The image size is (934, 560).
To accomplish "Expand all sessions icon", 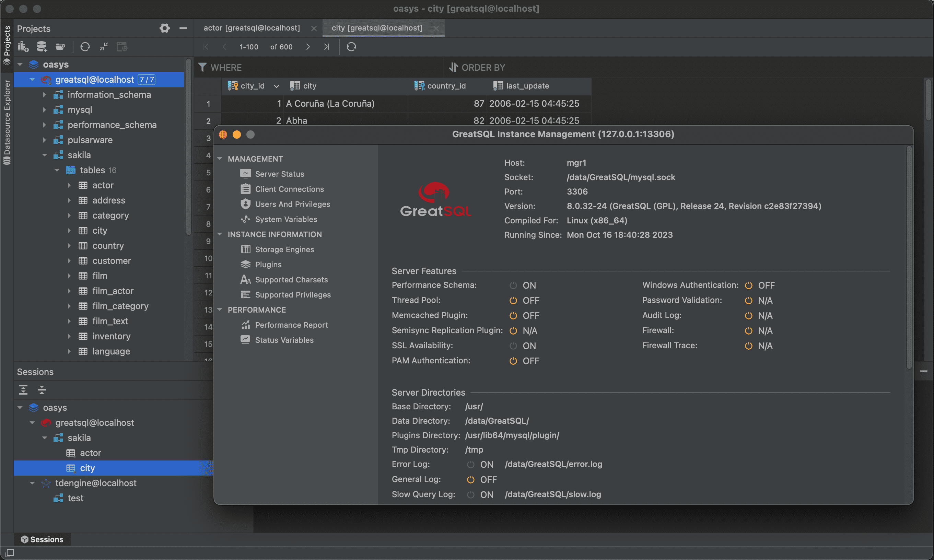I will click(23, 390).
